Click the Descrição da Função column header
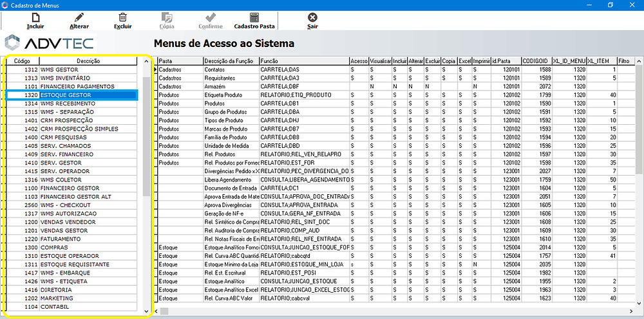 coord(231,61)
